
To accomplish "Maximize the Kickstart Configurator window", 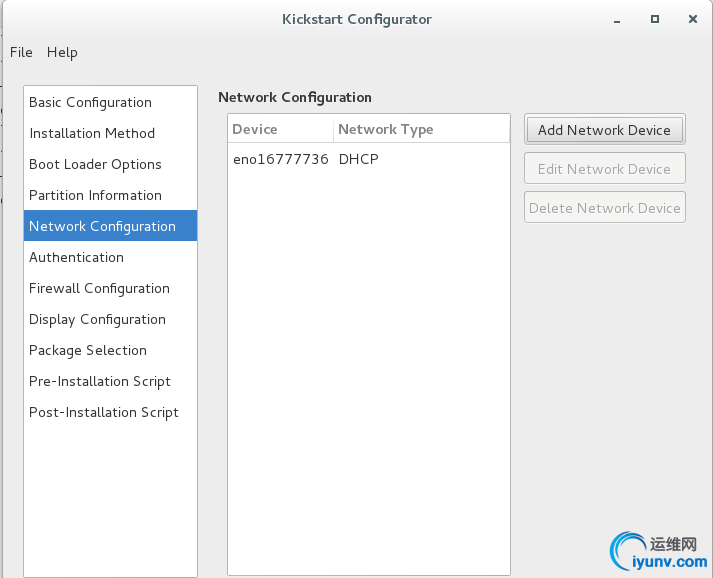I will coord(655,19).
